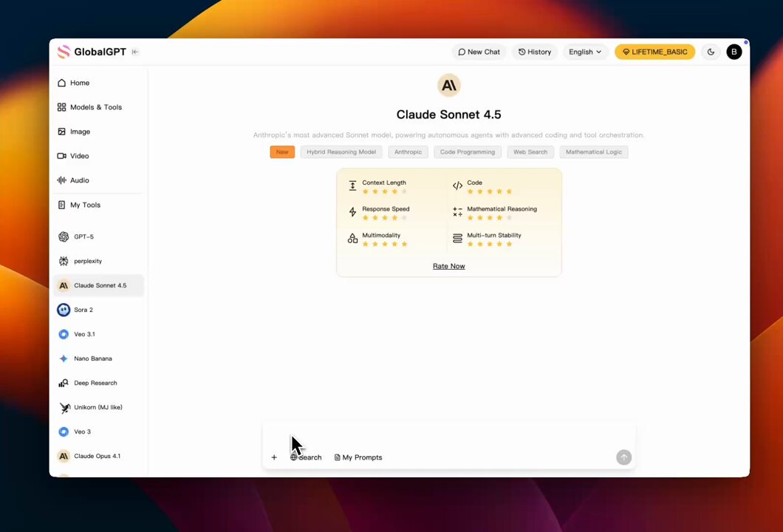Select the GPT-5 model icon

click(64, 236)
